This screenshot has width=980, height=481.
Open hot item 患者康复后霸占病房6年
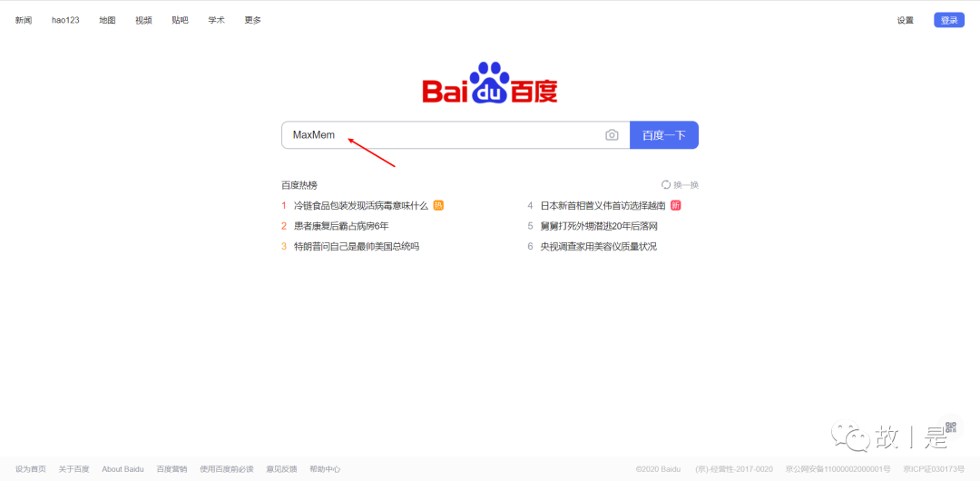pos(341,226)
